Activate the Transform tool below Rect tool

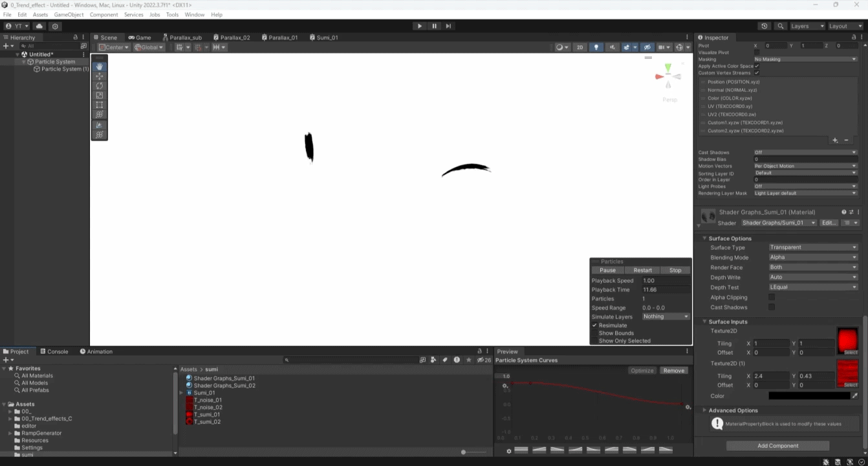pyautogui.click(x=100, y=115)
